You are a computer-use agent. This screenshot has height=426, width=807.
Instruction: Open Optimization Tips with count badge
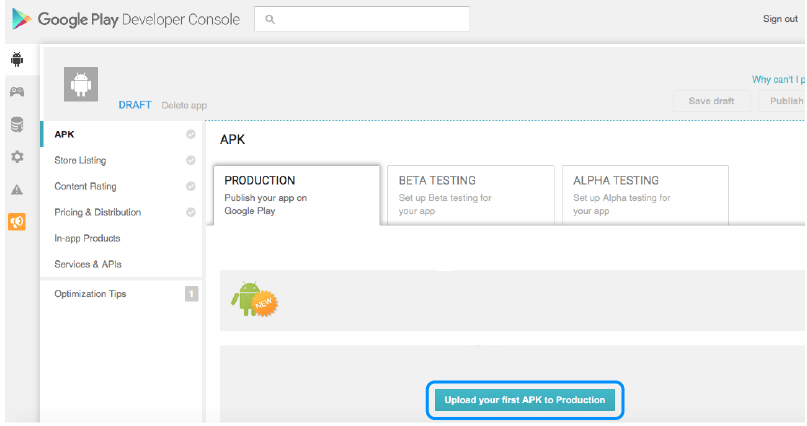(121, 294)
